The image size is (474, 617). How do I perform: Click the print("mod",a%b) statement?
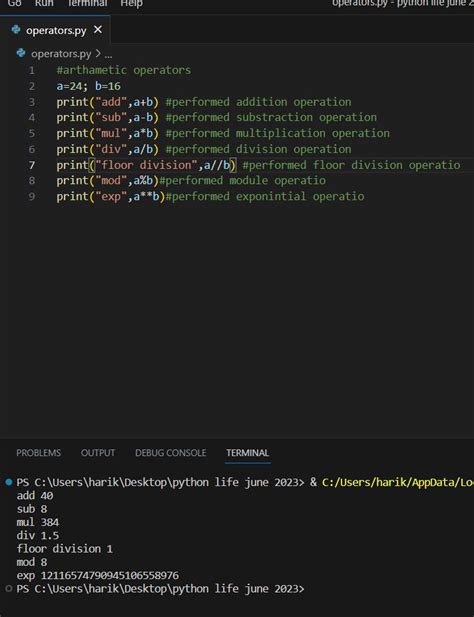[107, 181]
